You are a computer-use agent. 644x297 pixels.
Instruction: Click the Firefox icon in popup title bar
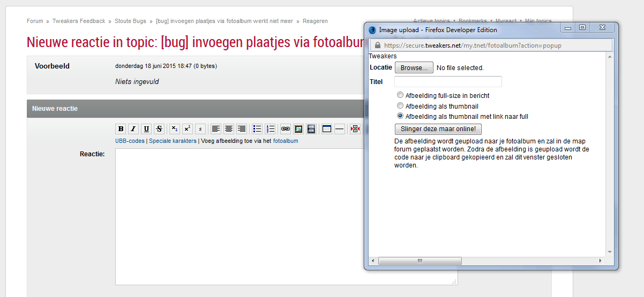(x=372, y=30)
